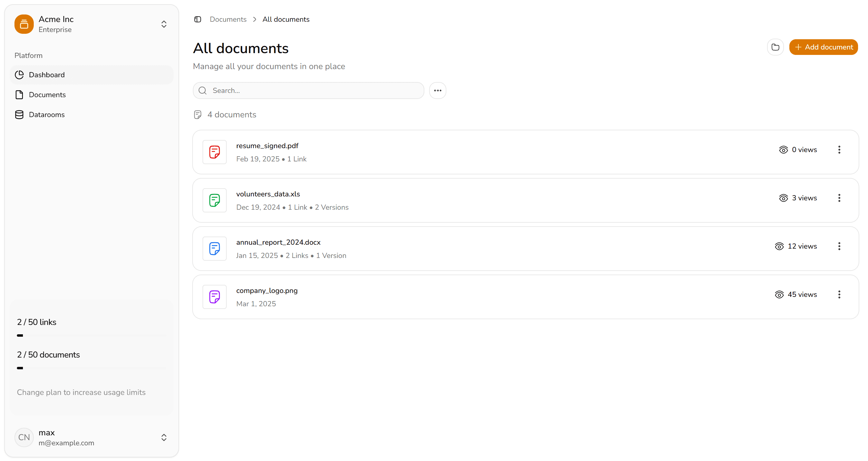Click the eye icon beside 0 views
This screenshot has height=461, width=868.
click(x=783, y=150)
